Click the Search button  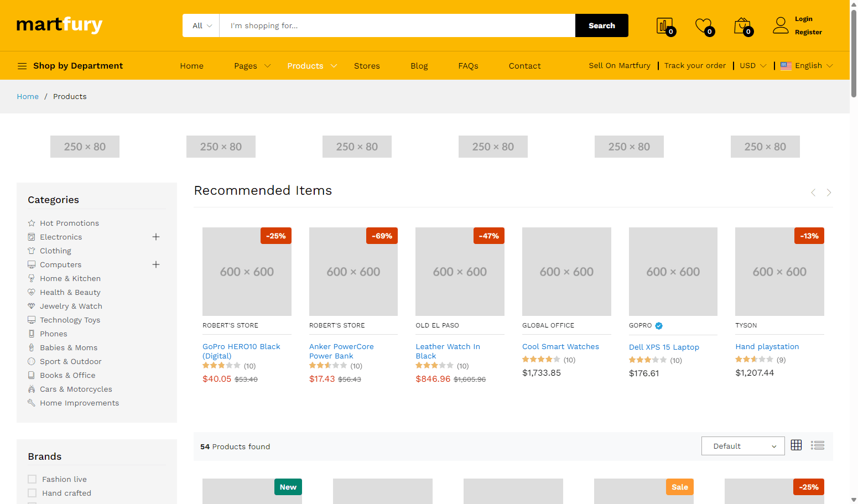pos(602,25)
